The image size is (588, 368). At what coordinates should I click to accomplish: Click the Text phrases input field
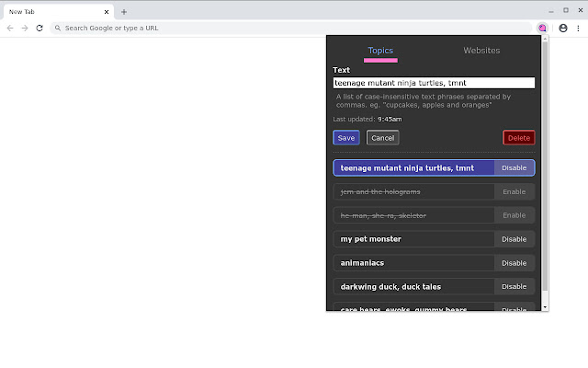pos(434,83)
